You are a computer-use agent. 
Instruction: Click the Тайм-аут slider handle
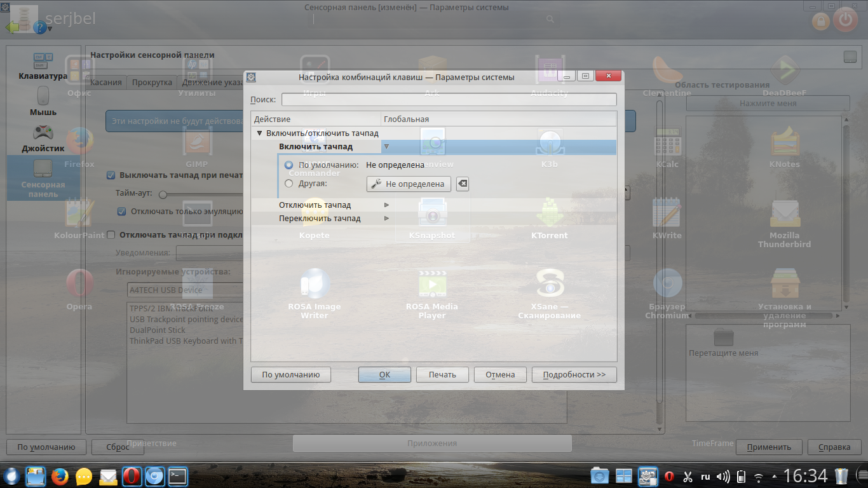pyautogui.click(x=163, y=194)
